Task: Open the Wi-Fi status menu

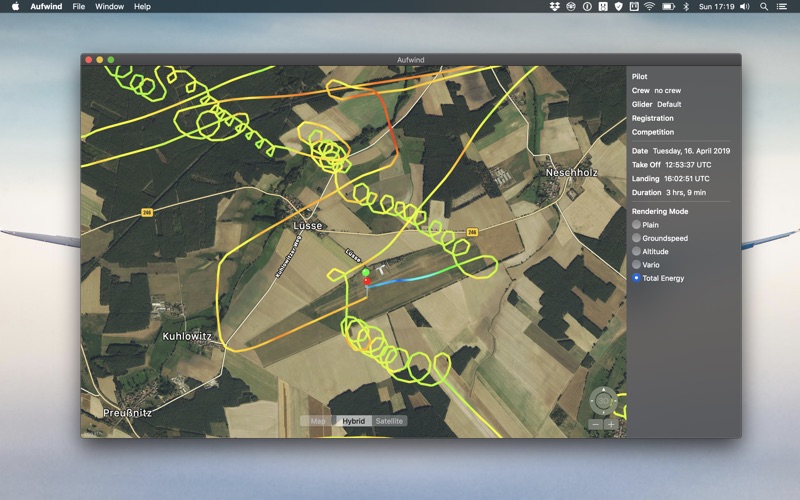Action: pyautogui.click(x=649, y=7)
